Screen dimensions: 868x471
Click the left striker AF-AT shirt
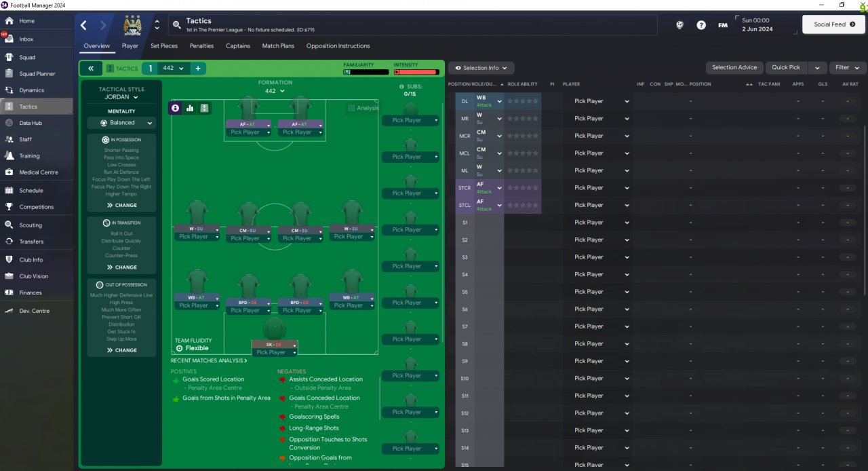pos(249,109)
